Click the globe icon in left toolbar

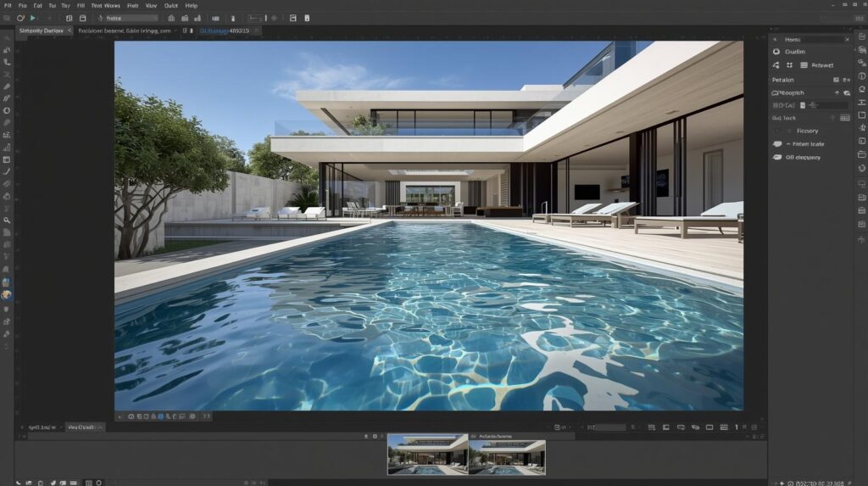pos(7,282)
